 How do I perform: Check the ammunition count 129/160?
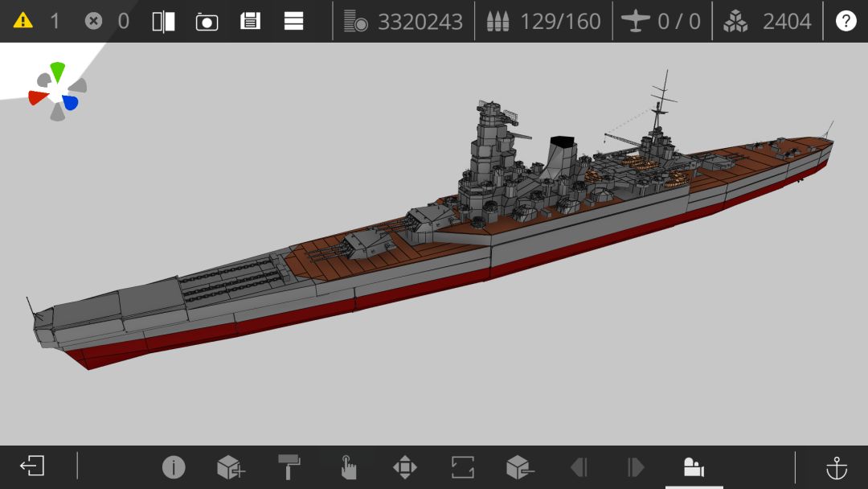point(543,21)
